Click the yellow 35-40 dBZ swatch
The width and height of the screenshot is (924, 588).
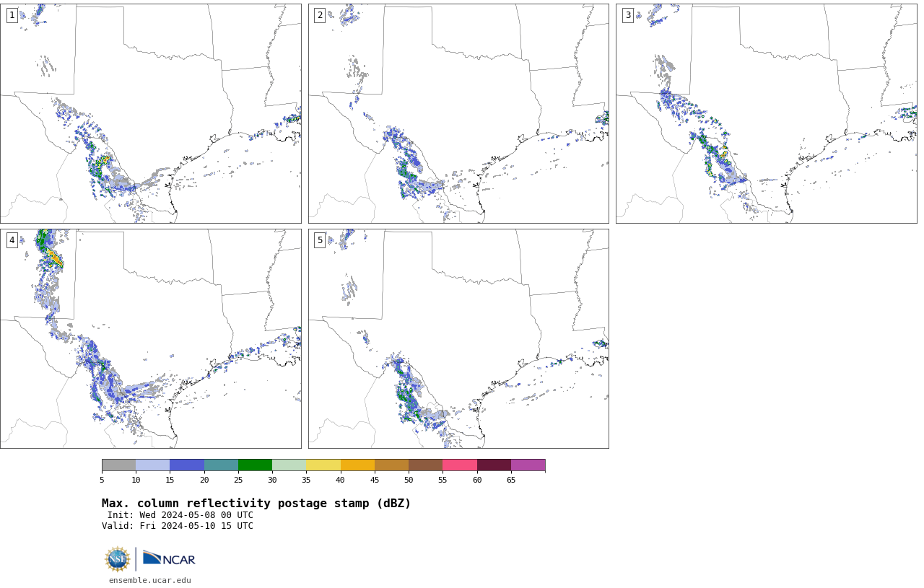click(x=323, y=465)
